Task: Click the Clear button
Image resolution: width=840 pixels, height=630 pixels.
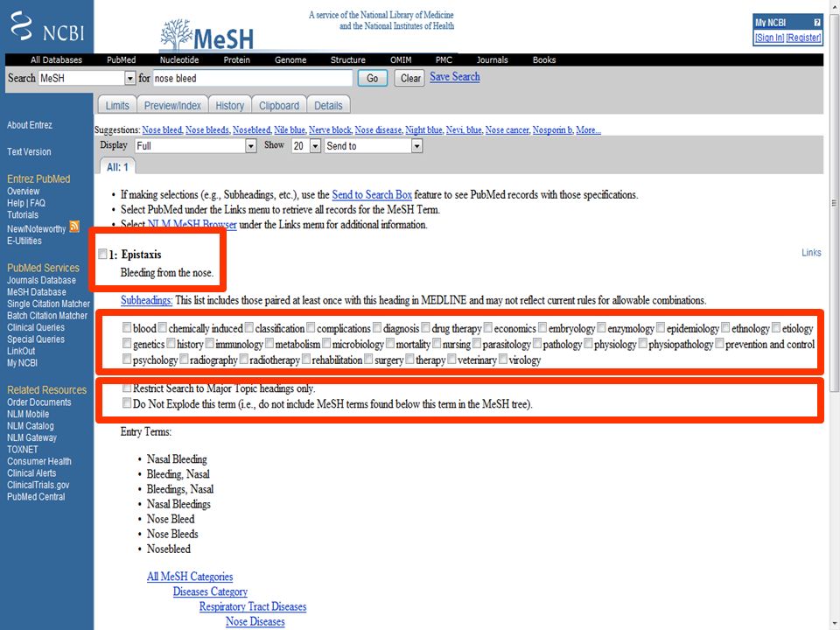Action: tap(409, 78)
